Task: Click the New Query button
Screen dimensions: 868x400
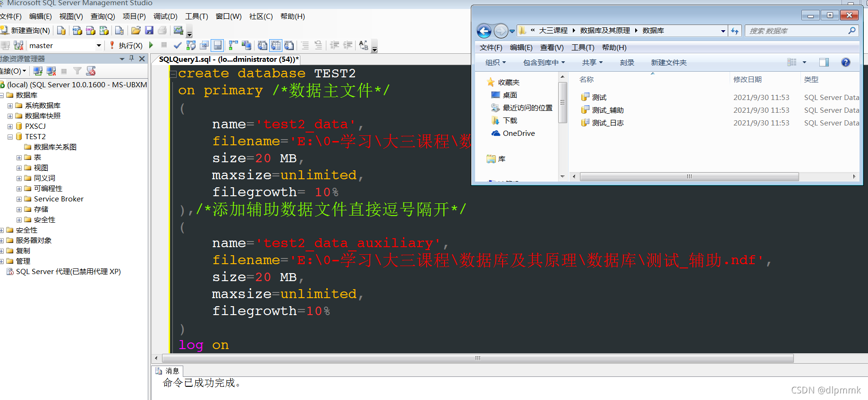Action: click(x=26, y=31)
